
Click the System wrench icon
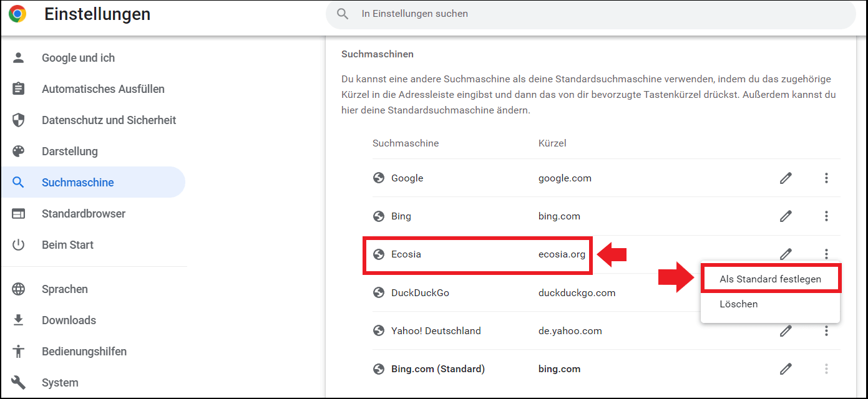(19, 383)
